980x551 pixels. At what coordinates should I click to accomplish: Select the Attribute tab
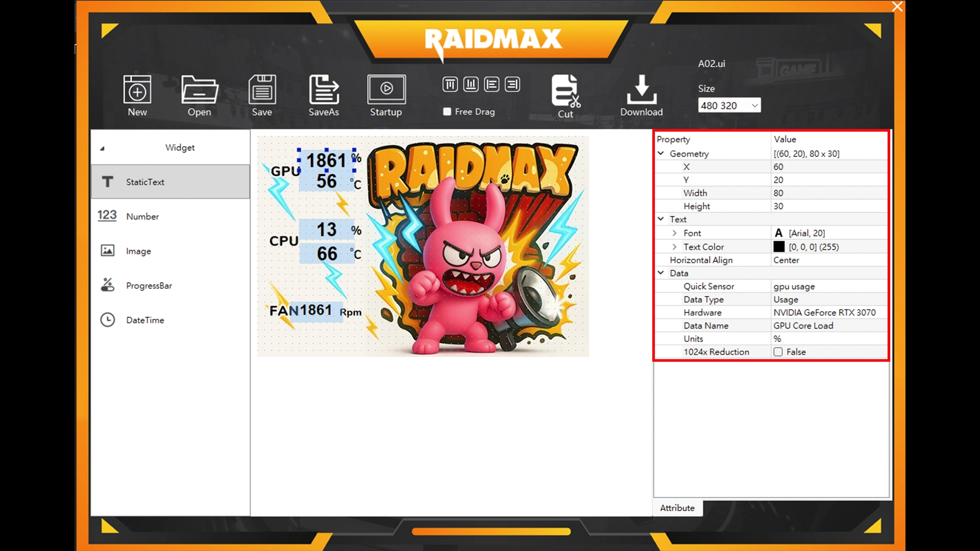coord(677,508)
